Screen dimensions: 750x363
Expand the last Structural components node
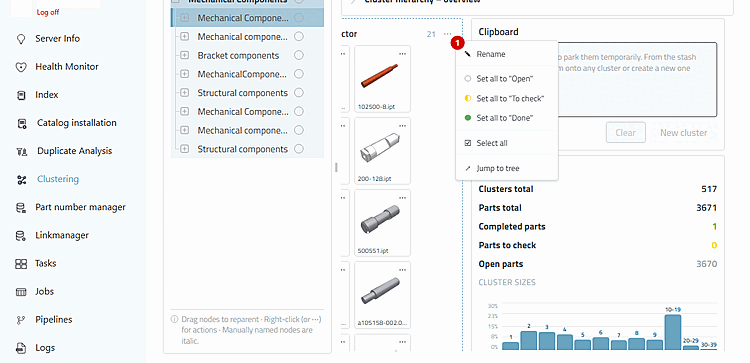[x=185, y=149]
